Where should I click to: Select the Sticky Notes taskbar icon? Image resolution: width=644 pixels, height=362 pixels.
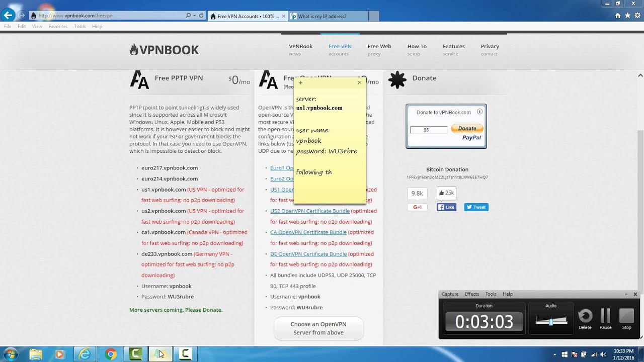click(x=160, y=354)
